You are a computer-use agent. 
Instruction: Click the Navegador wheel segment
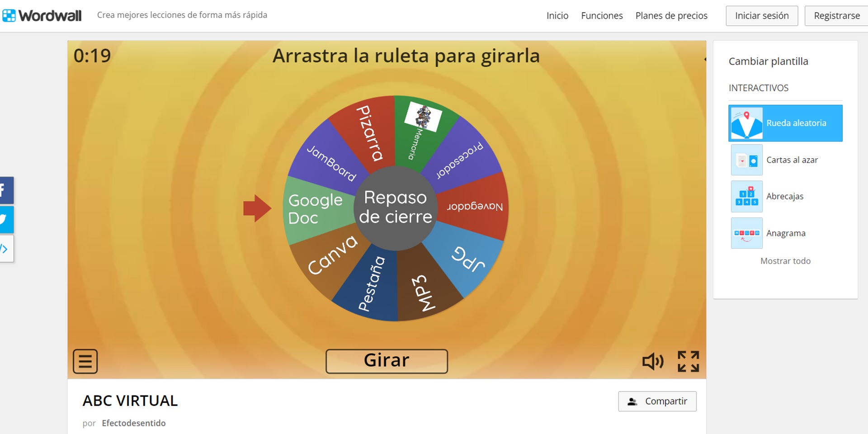(x=475, y=207)
